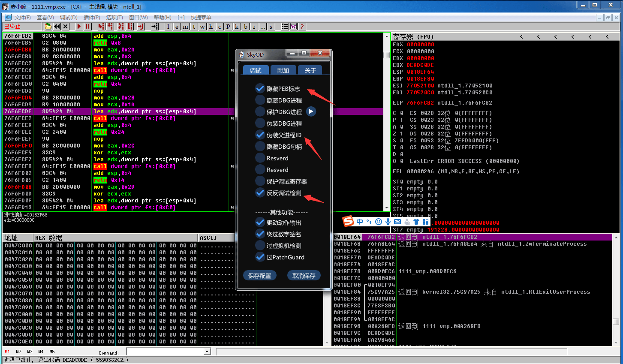Viewport: 623px width, 364px height.
Task: Open the log window with 'l' button
Action: [169, 27]
